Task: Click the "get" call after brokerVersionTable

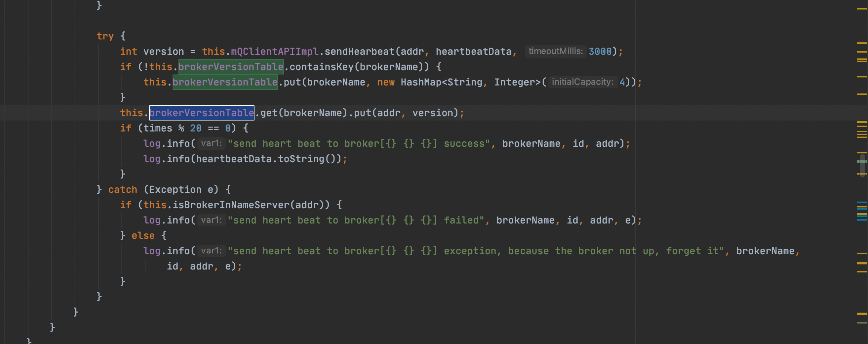Action: click(269, 113)
